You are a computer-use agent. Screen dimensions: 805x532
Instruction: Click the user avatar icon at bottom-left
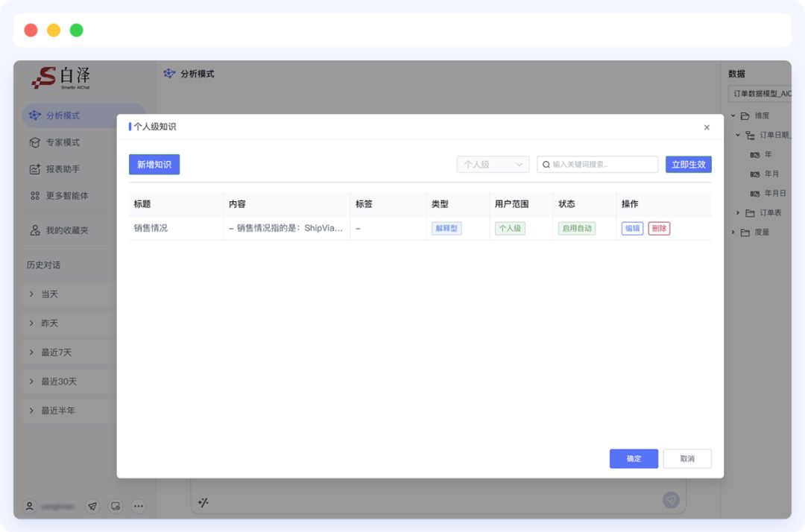coord(30,507)
